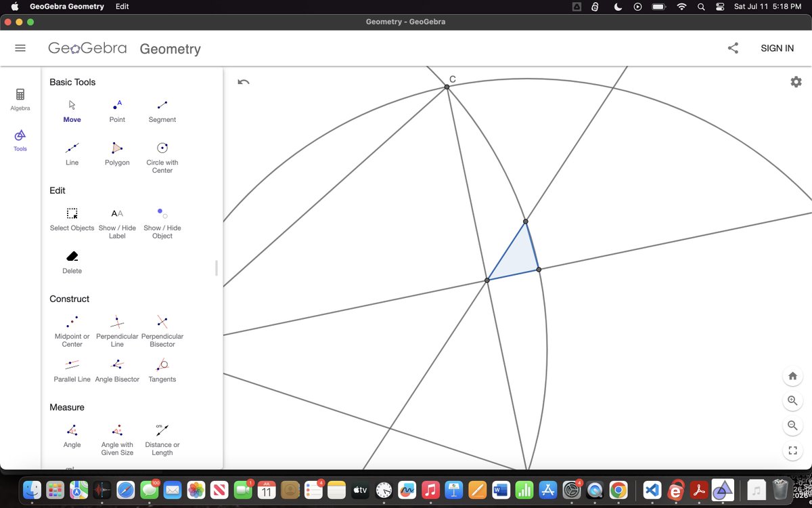This screenshot has width=812, height=508.
Task: Select the Angle with Given Size tool
Action: 117,440
